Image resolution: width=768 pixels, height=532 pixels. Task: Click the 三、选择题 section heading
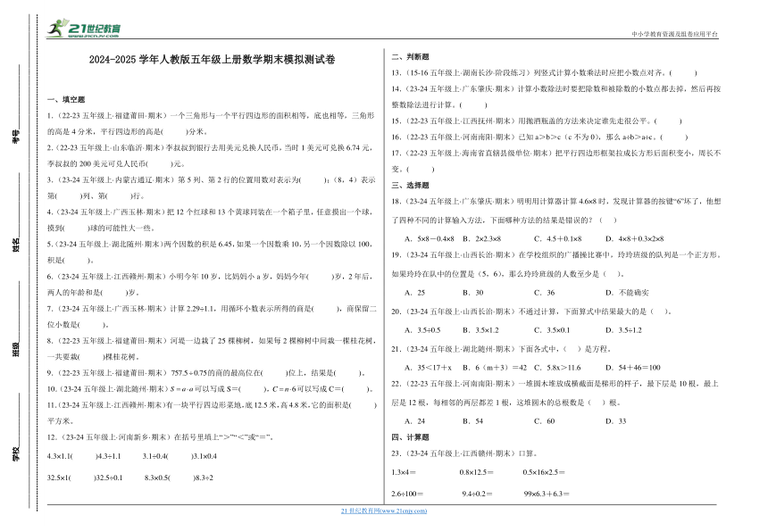[410, 185]
